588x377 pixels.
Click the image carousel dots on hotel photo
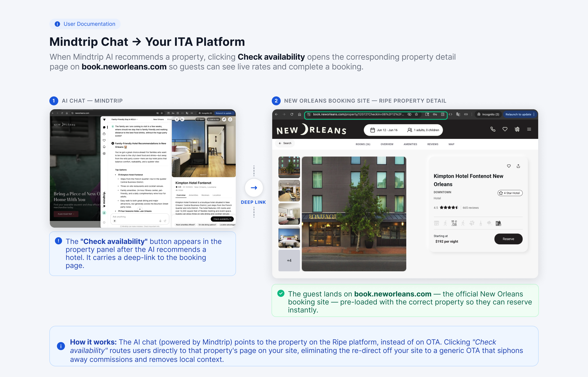[x=203, y=175]
